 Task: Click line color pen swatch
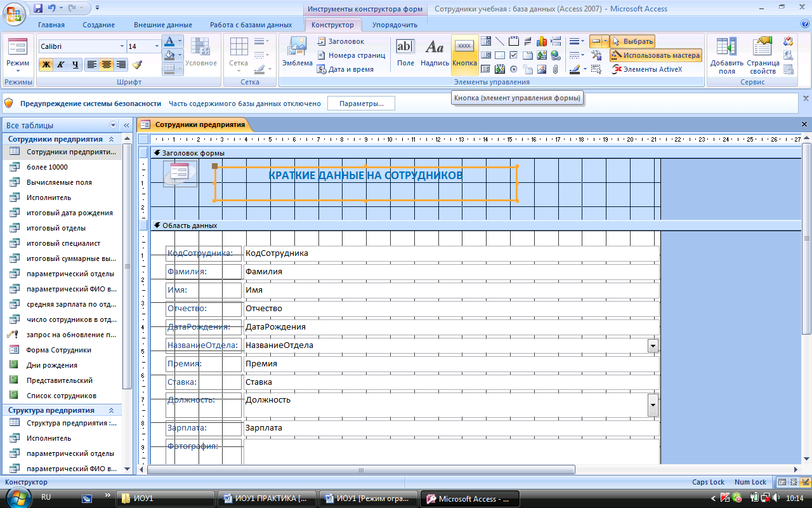575,69
